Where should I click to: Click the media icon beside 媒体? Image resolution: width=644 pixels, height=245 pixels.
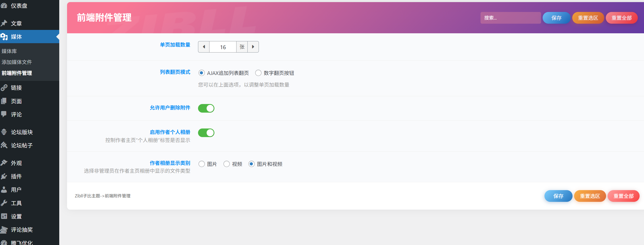(4, 37)
